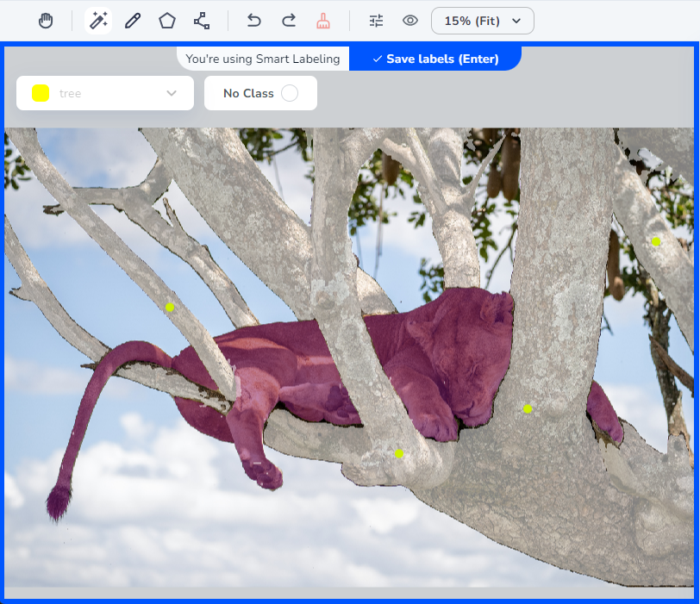The image size is (700, 604).
Task: Open the image adjustment sliders settings
Action: (376, 21)
